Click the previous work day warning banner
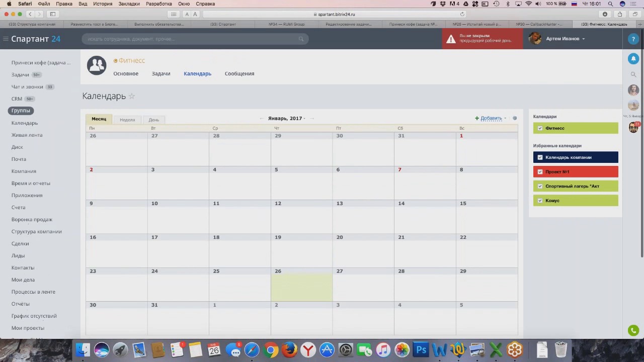 (482, 39)
